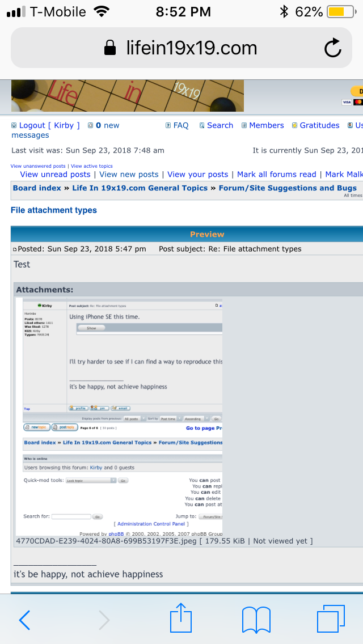Open Safari bookmarks book icon
The height and width of the screenshot is (644, 363).
pos(256,620)
